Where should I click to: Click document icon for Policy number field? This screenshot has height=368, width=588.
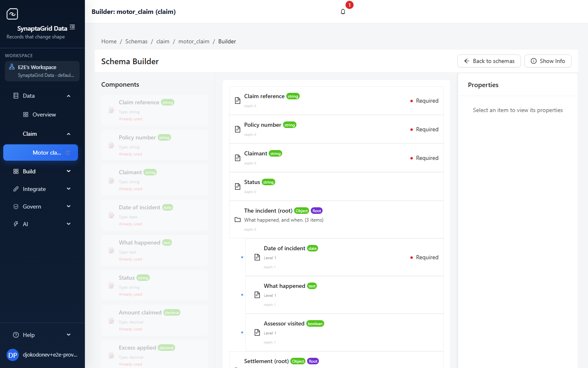click(238, 129)
